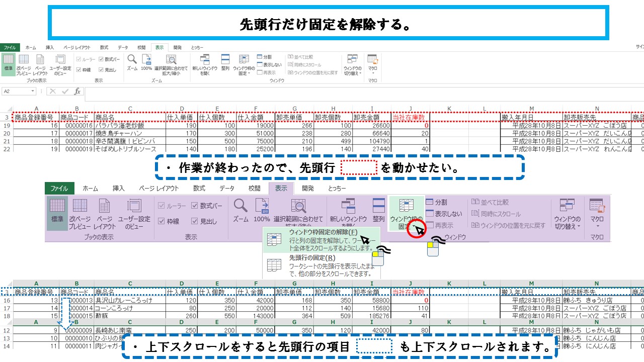Expand マクロ dropdown in the enlarged purple ribbon
This screenshot has width=644, height=362.
click(597, 213)
